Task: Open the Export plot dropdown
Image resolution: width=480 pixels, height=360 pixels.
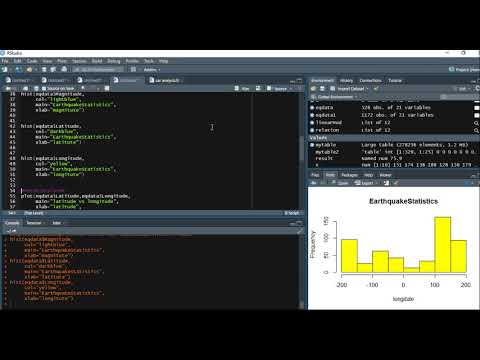Action: (365, 183)
